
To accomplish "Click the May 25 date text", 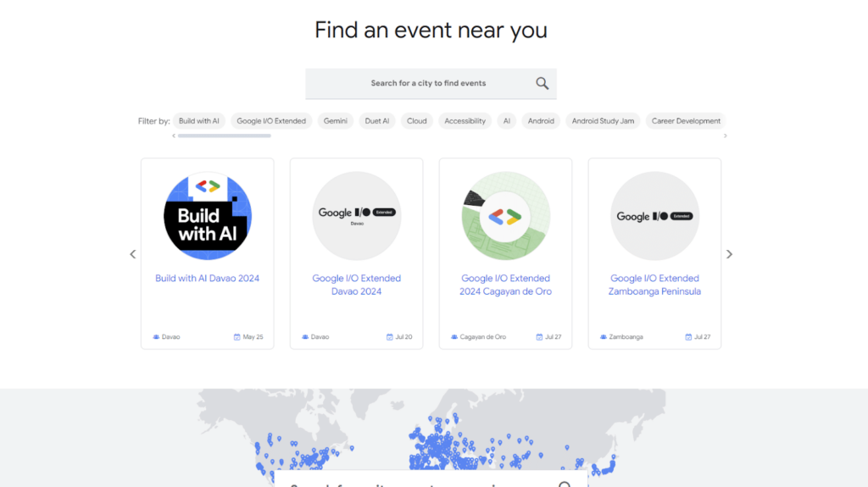I will (253, 336).
